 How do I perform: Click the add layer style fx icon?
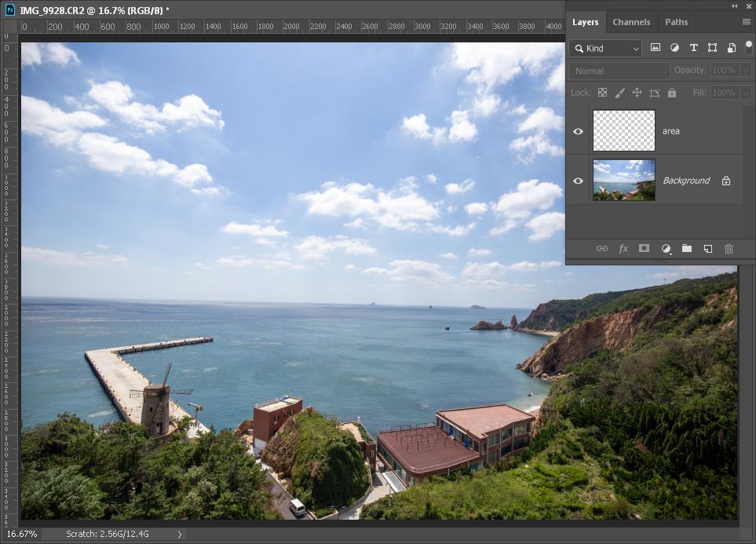coord(623,249)
